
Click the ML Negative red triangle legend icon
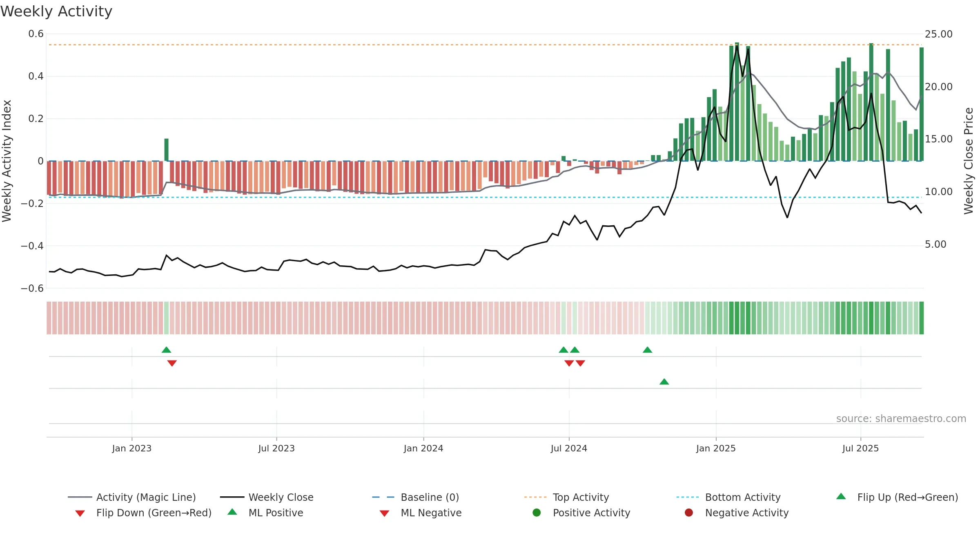coord(384,513)
